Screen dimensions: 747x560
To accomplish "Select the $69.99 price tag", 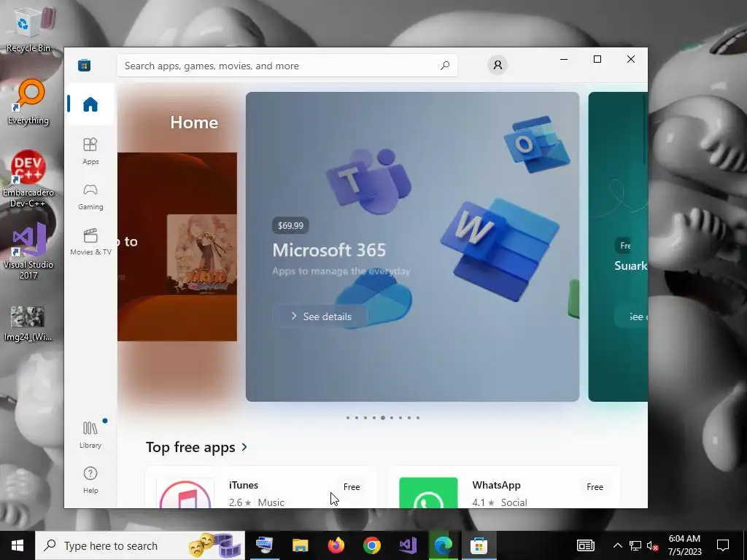I will (290, 225).
